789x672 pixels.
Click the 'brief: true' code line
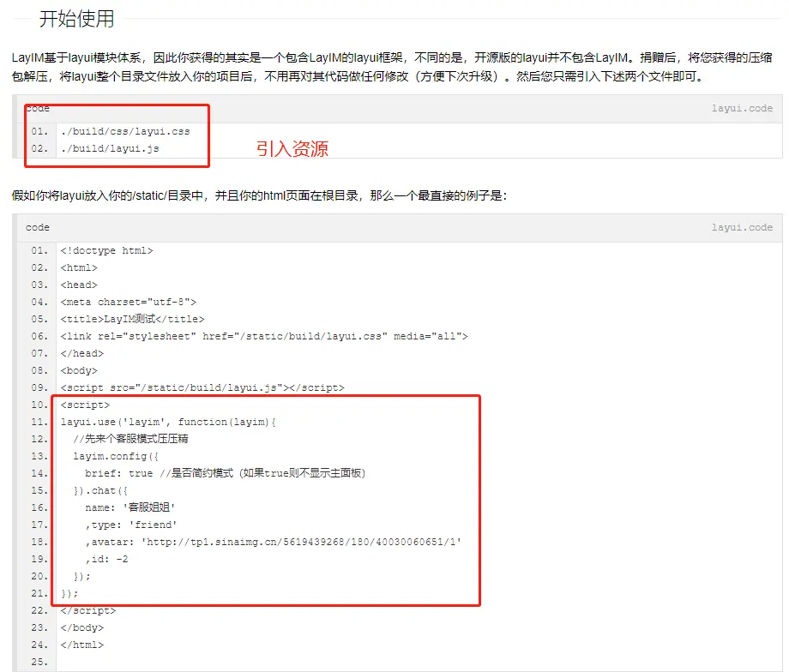225,473
